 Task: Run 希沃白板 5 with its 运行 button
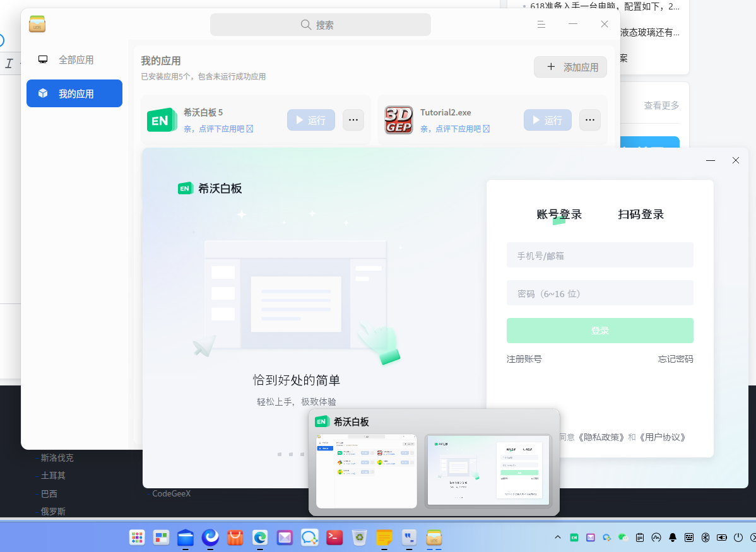click(311, 120)
